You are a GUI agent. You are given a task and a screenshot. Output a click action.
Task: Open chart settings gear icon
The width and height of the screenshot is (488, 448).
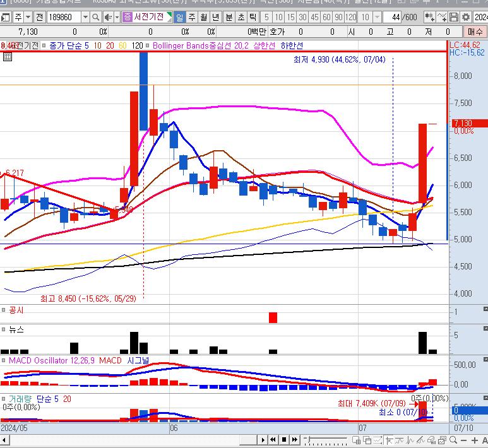[x=466, y=17]
